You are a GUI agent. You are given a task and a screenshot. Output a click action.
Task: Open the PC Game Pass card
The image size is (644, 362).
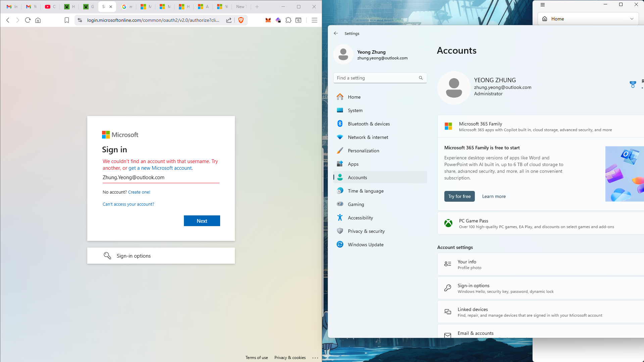point(541,223)
